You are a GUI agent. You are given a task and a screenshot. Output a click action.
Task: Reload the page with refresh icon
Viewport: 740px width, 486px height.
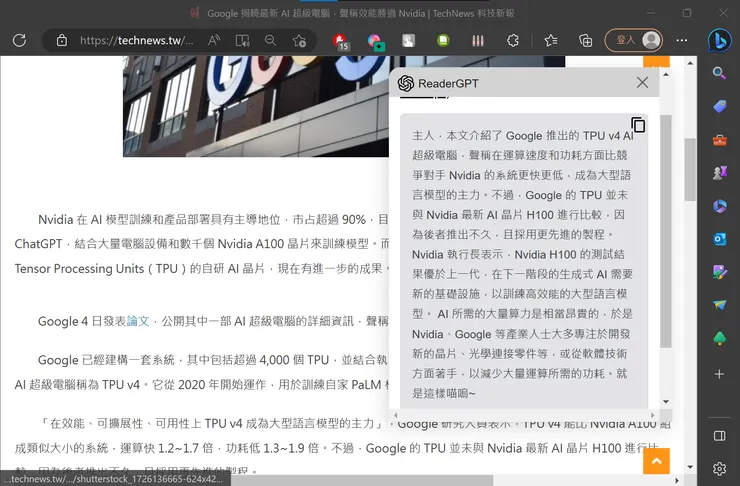pos(19,40)
